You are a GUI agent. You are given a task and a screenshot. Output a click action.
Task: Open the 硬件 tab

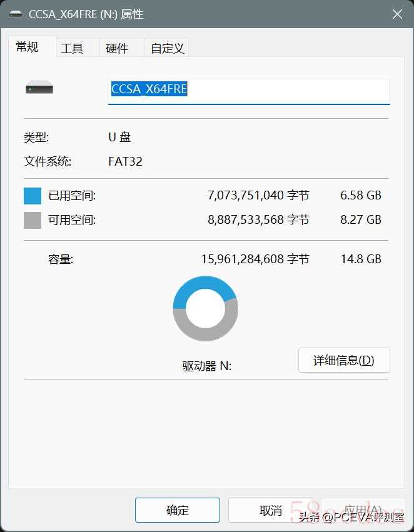pos(117,48)
